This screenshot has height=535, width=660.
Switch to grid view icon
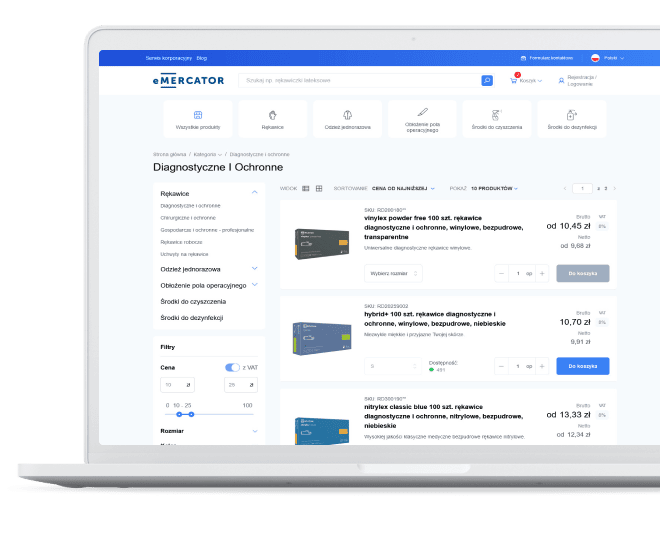[x=319, y=189]
